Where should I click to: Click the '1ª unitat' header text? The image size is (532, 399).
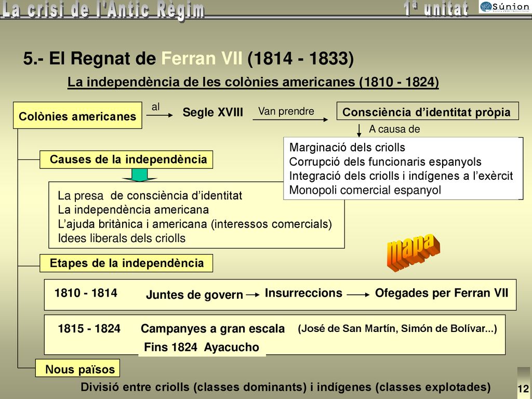pos(436,9)
